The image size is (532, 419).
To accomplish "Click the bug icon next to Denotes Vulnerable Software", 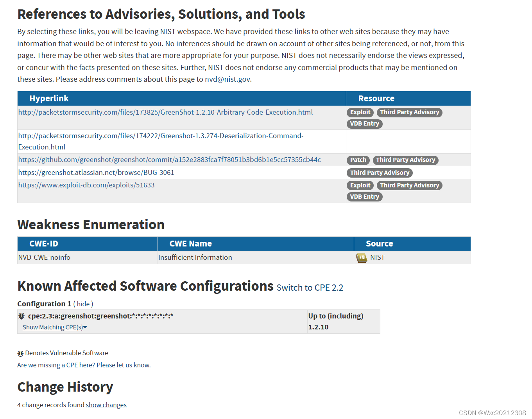I will [x=21, y=354].
